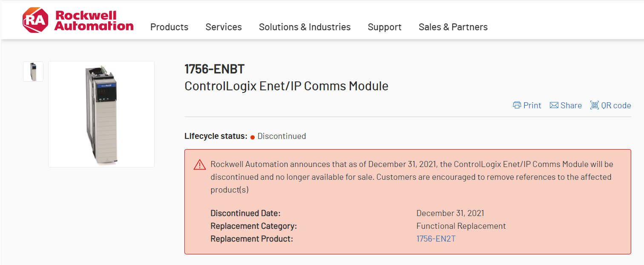Open the Products menu
This screenshot has height=265, width=644.
coord(169,27)
